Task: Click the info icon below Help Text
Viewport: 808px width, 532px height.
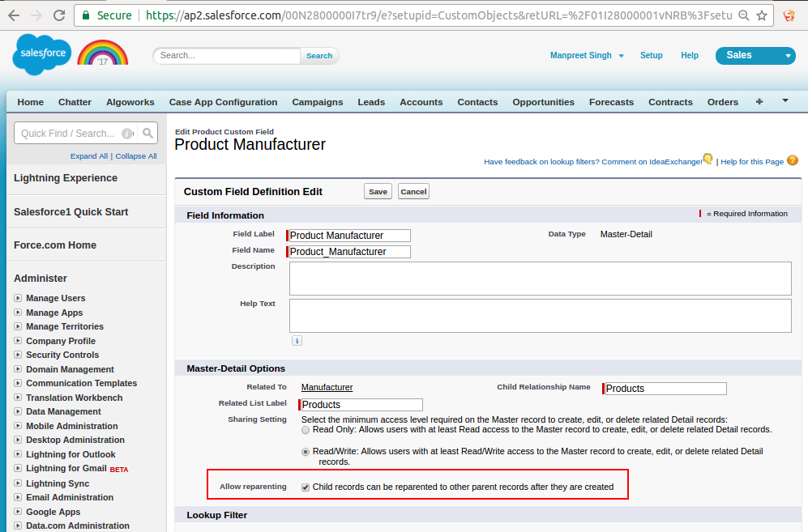Action: 297,341
